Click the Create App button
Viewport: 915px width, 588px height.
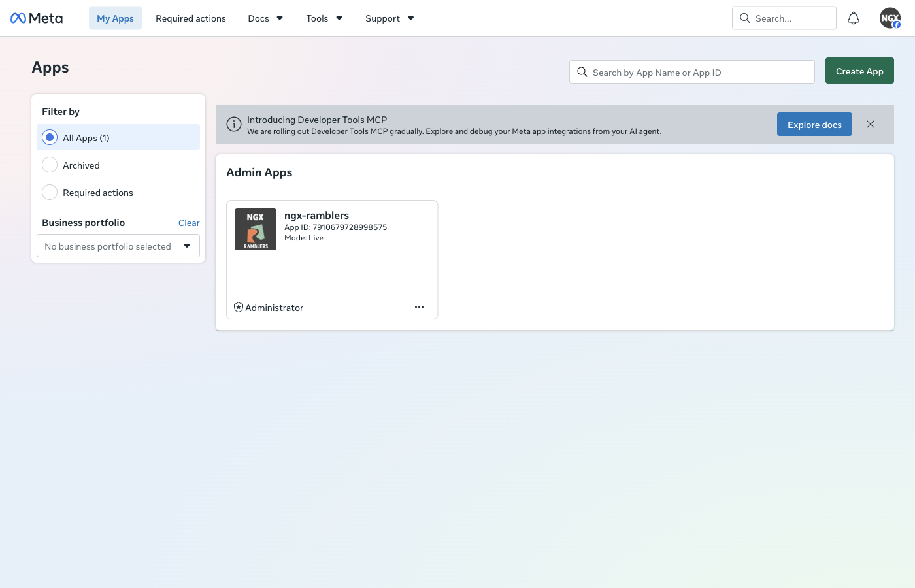coord(859,71)
